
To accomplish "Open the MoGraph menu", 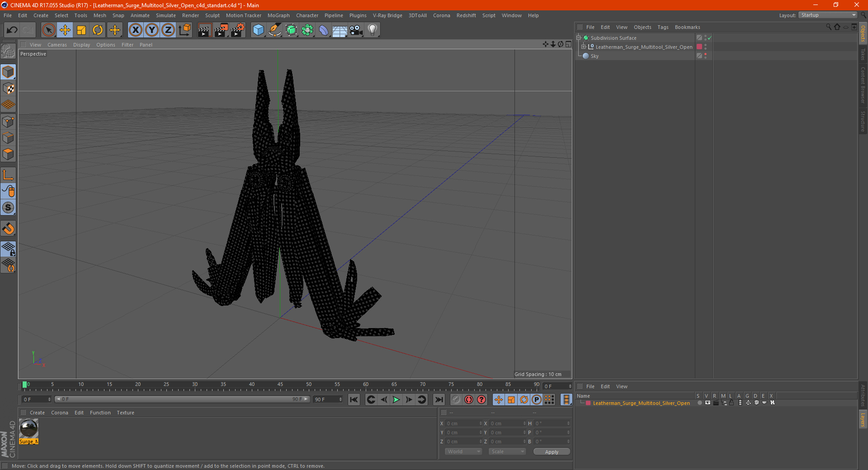I will tap(278, 15).
